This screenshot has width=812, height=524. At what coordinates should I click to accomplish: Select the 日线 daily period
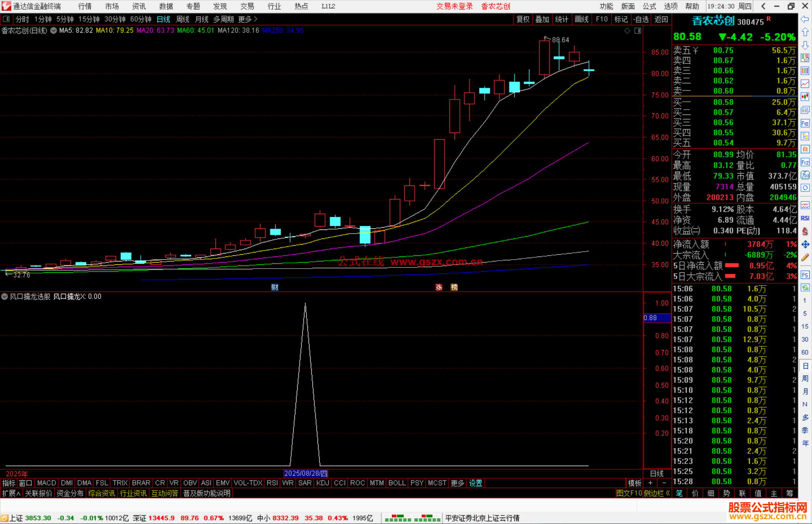163,19
